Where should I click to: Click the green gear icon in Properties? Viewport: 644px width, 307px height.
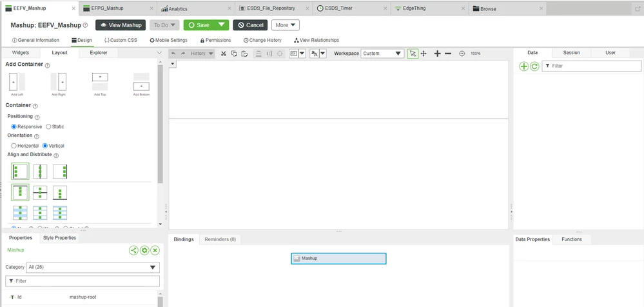(x=144, y=250)
